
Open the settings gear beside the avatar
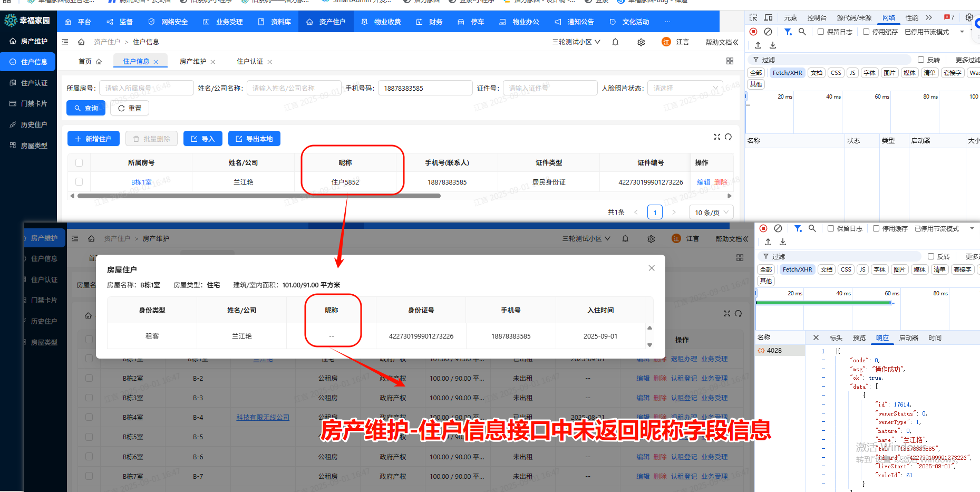click(641, 42)
